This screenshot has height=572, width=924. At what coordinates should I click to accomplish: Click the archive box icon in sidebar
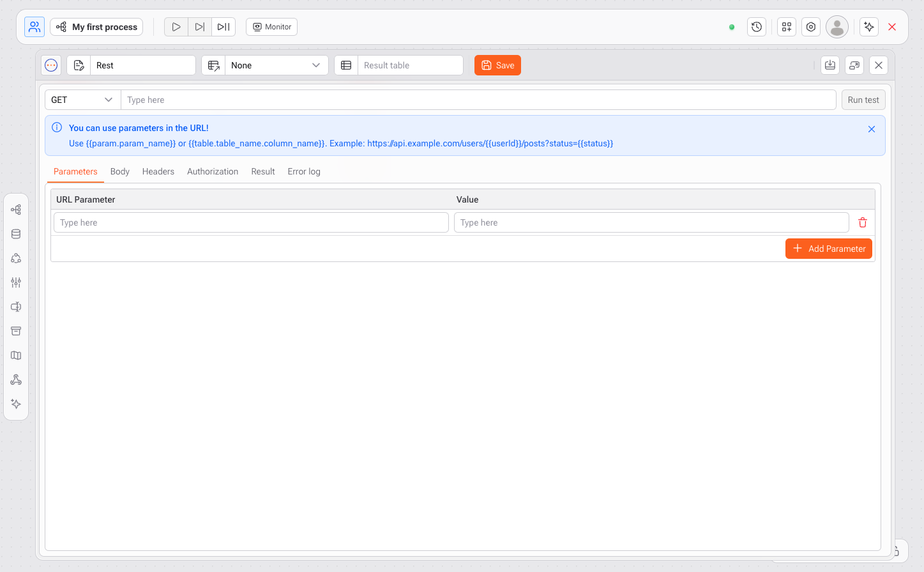tap(16, 331)
